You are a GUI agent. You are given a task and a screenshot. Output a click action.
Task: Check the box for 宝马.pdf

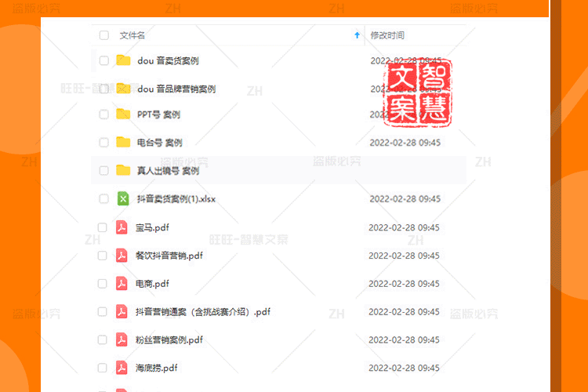pyautogui.click(x=103, y=227)
